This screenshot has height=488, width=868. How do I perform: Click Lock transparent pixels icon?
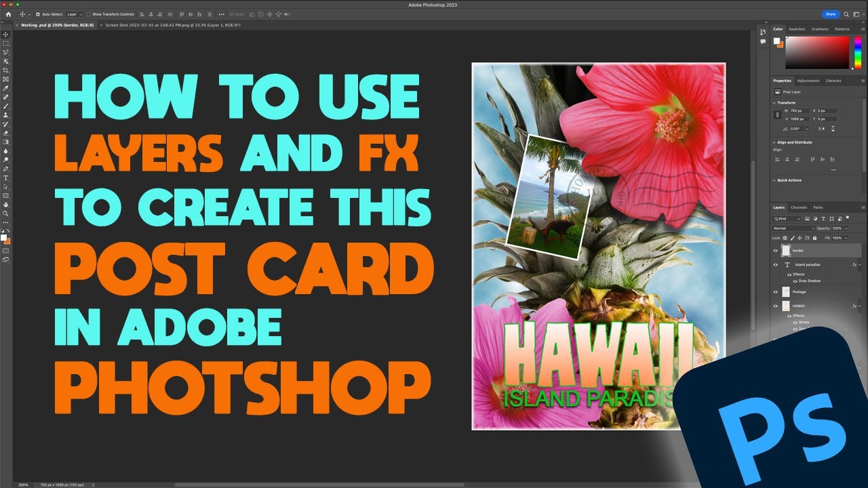point(785,238)
